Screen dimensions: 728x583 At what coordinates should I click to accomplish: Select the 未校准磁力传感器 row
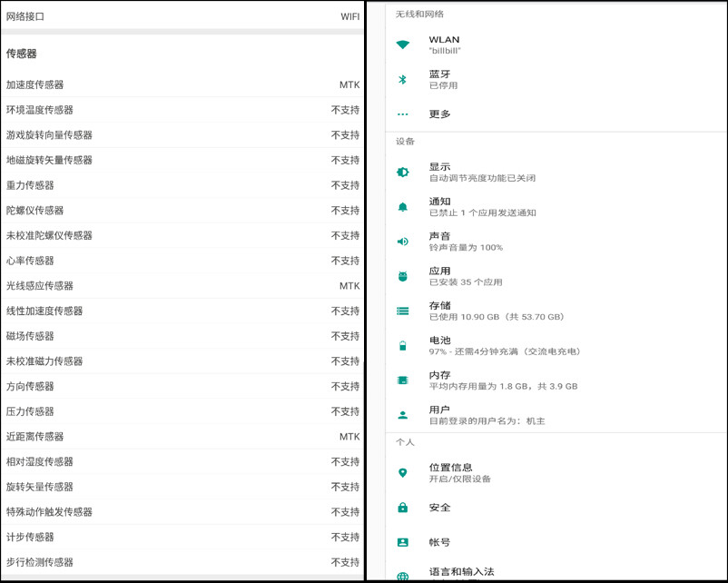182,361
